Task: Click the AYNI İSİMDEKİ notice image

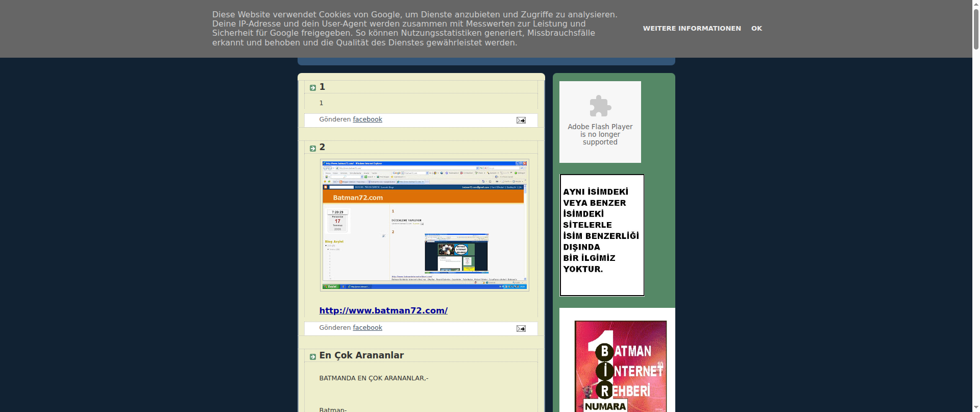Action: click(x=602, y=235)
